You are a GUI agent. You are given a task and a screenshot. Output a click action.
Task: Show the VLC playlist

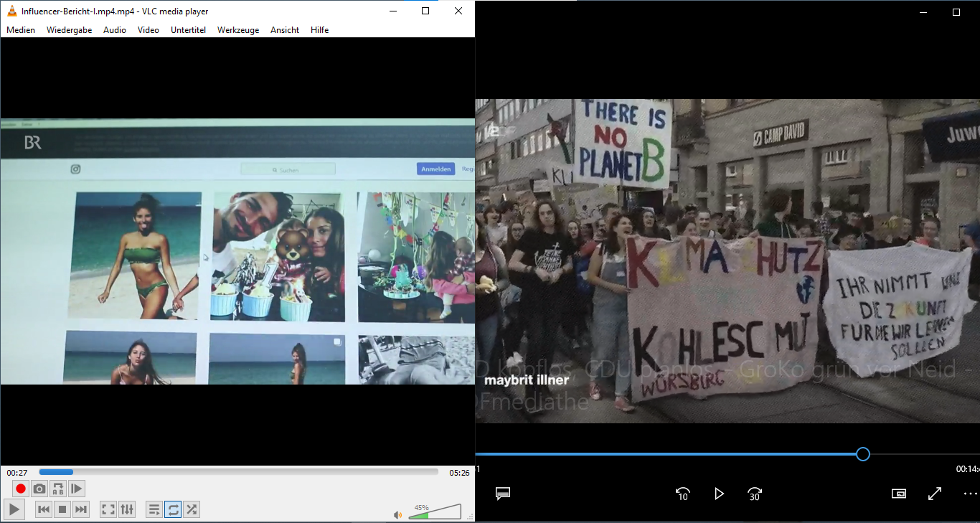(x=154, y=509)
